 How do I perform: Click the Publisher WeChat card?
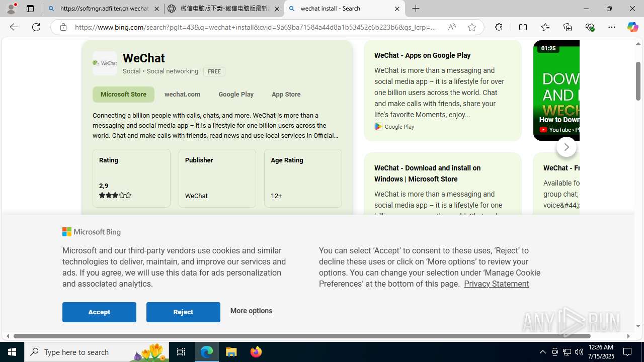(x=217, y=178)
